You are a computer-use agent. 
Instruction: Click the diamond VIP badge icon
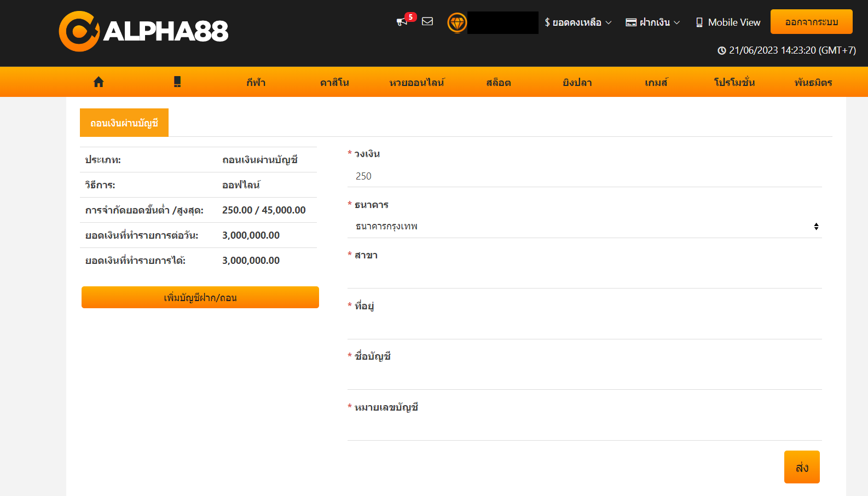point(457,22)
